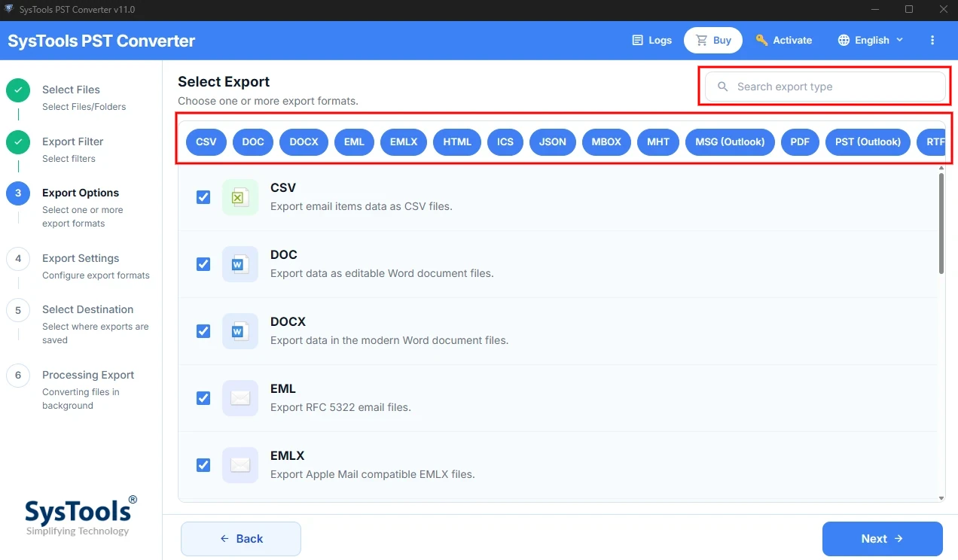Click the scroll down arrow of the export list
958x560 pixels.
click(941, 498)
